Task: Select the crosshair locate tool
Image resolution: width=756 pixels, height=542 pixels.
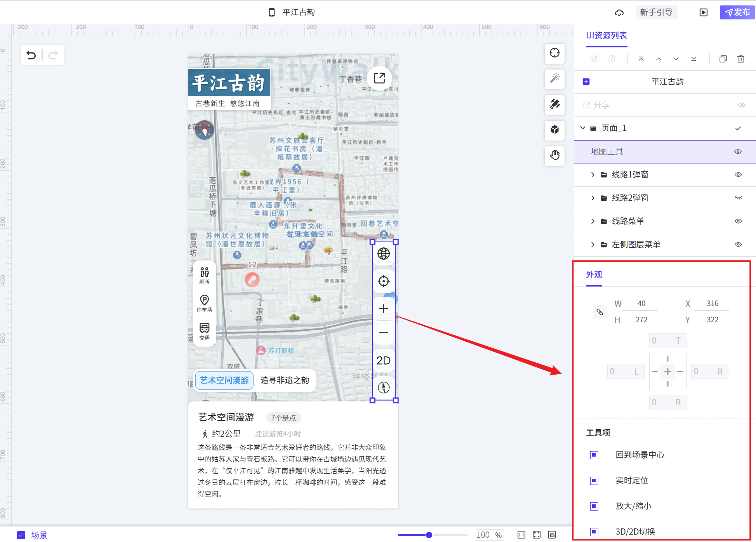Action: pos(554,53)
